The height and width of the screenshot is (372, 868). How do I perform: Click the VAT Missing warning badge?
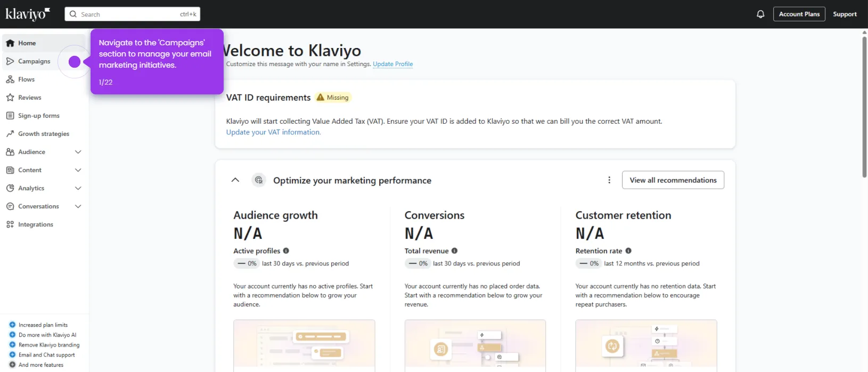click(333, 98)
